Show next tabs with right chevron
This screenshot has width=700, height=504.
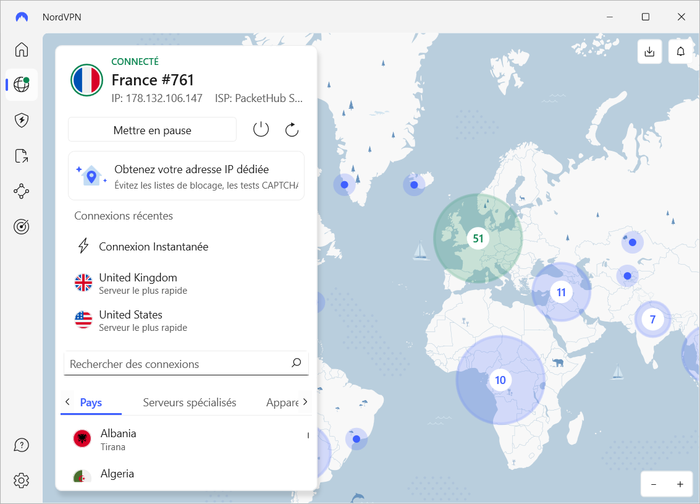tap(305, 402)
